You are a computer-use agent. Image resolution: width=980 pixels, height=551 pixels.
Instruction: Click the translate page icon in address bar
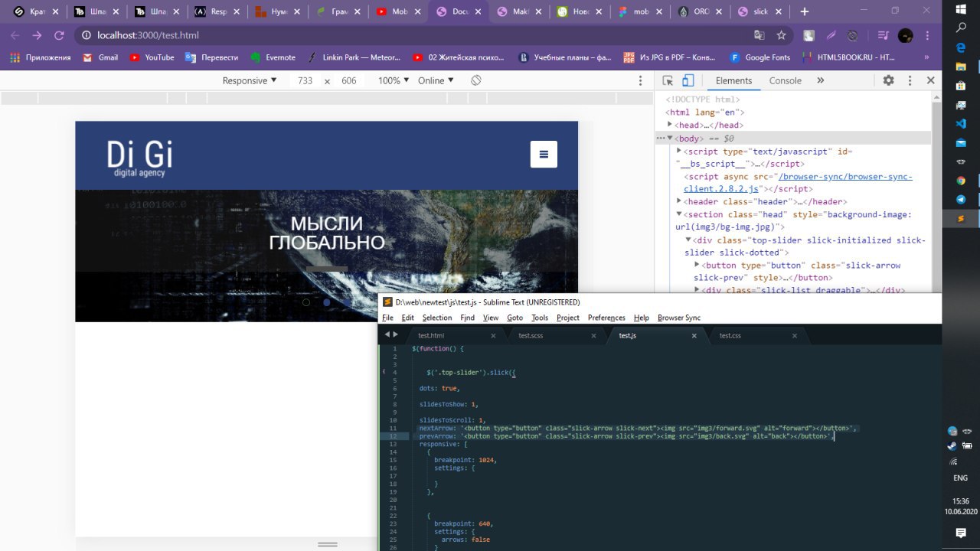coord(759,35)
